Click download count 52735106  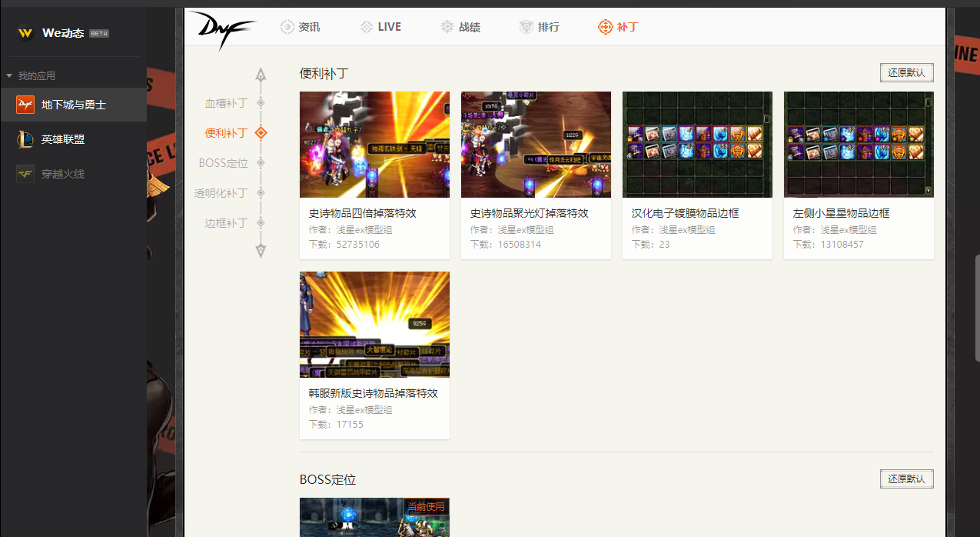point(357,245)
